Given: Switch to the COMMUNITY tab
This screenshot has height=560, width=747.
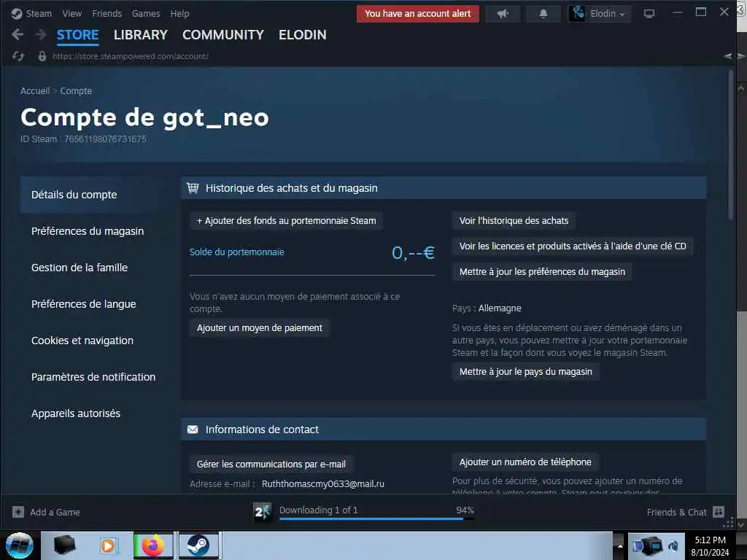Looking at the screenshot, I should click(x=223, y=35).
